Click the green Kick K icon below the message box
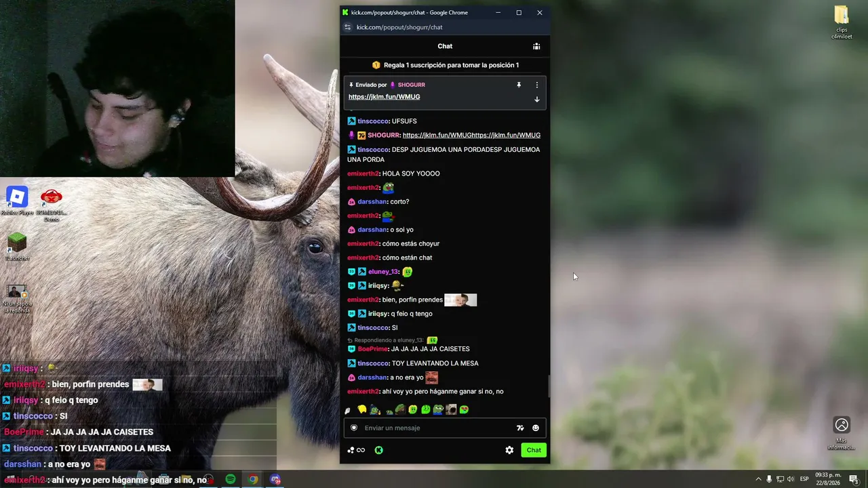 tap(379, 450)
